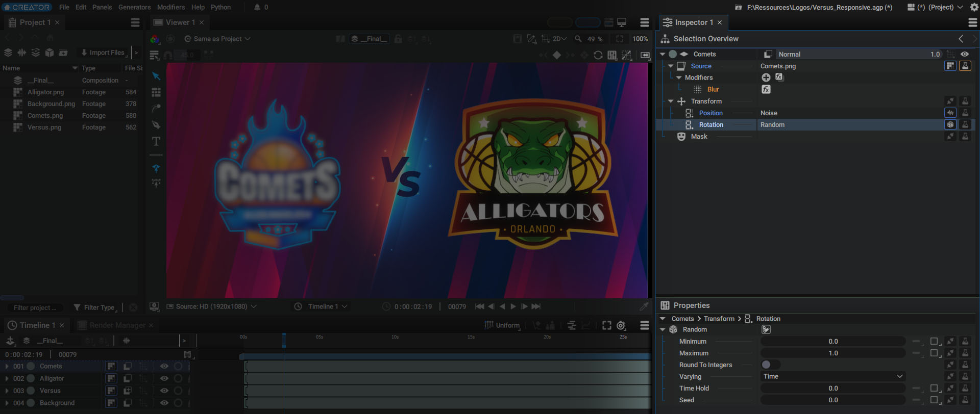Screen dimensions: 980x414
Task: Hide the Background layer in timeline
Action: coord(164,403)
